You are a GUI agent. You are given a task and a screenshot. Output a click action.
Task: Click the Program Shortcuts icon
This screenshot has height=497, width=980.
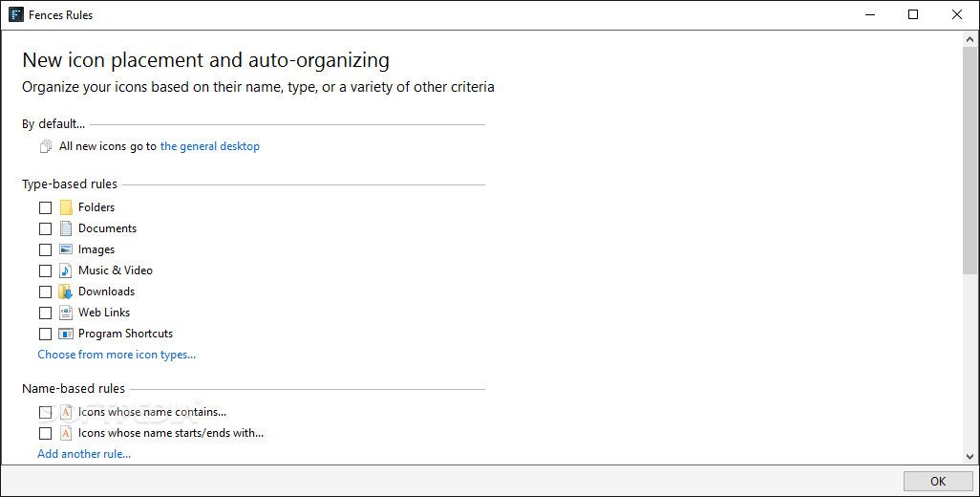pos(66,334)
